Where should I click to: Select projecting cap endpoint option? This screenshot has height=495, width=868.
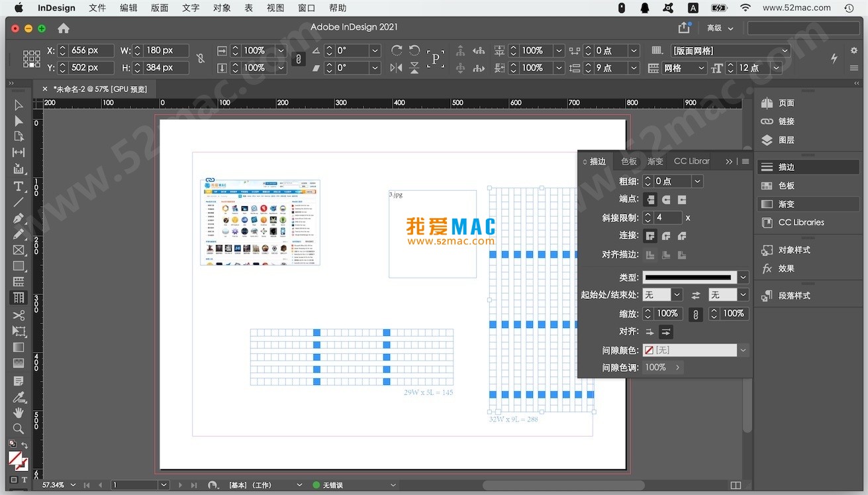click(x=682, y=199)
